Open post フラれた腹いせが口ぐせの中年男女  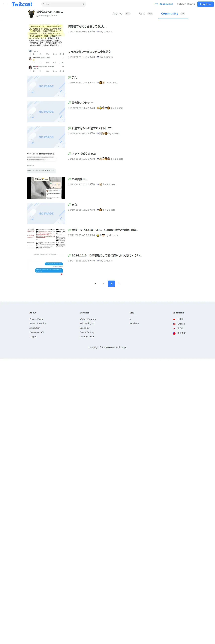coord(89,52)
